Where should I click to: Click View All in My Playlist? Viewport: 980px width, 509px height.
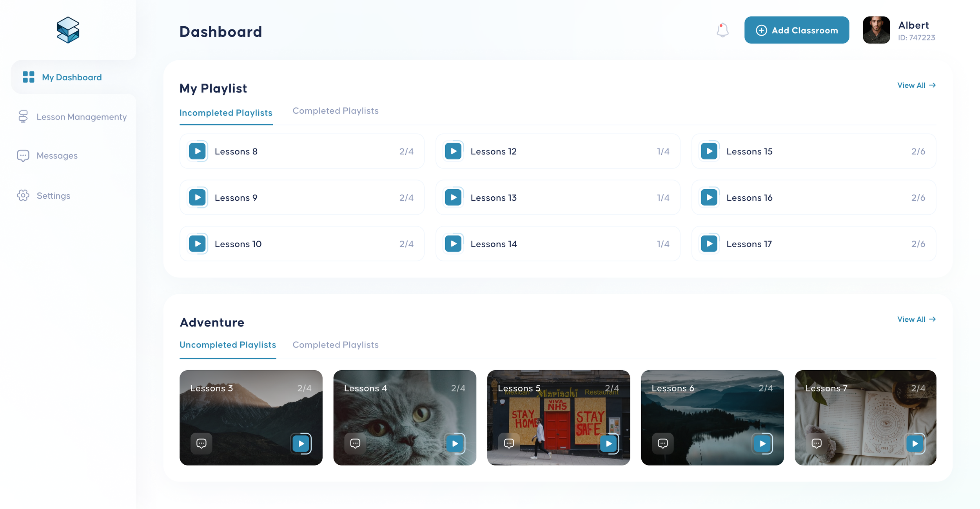[x=916, y=85]
